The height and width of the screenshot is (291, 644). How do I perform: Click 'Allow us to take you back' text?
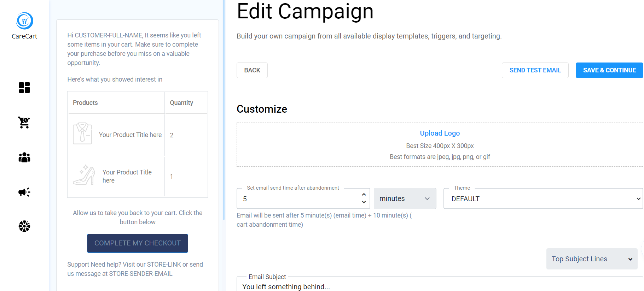(x=138, y=218)
